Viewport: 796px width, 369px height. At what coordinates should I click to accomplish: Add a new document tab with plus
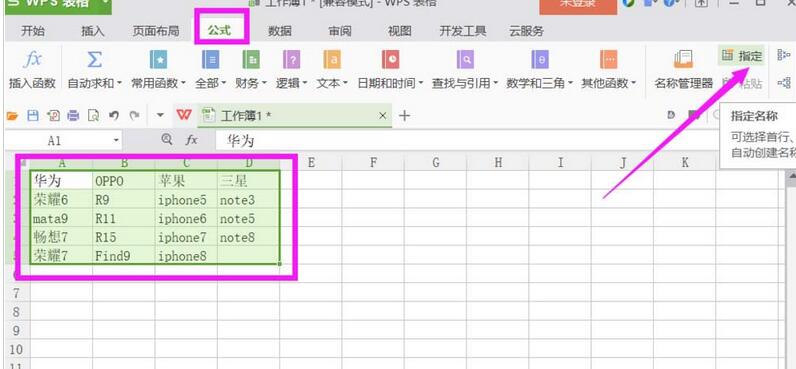404,116
